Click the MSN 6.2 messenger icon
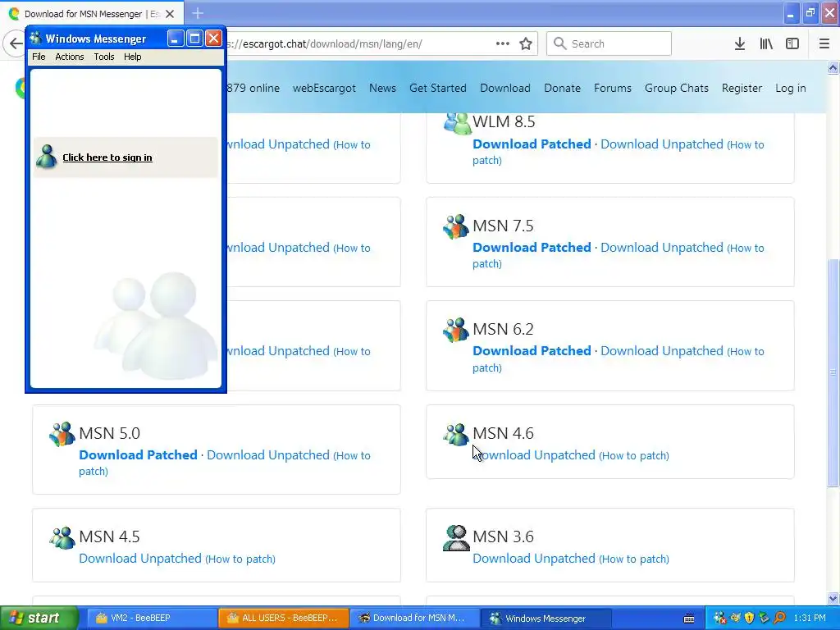The image size is (840, 630). tap(456, 330)
